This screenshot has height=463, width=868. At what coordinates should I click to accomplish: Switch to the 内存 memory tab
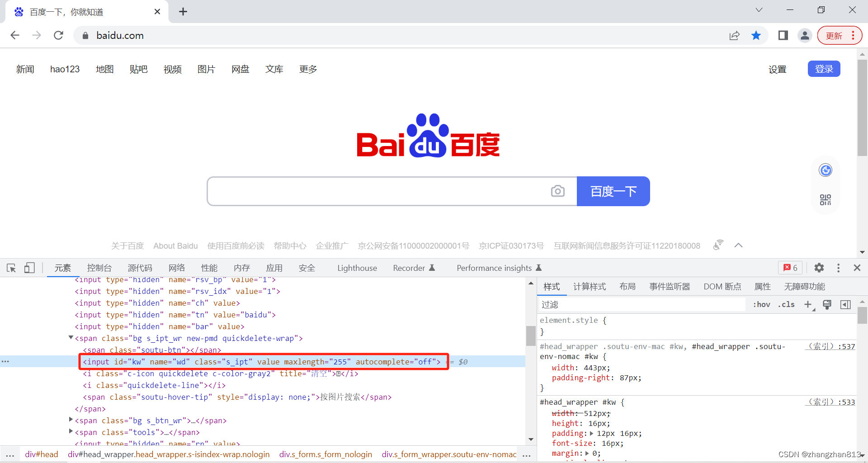[242, 268]
